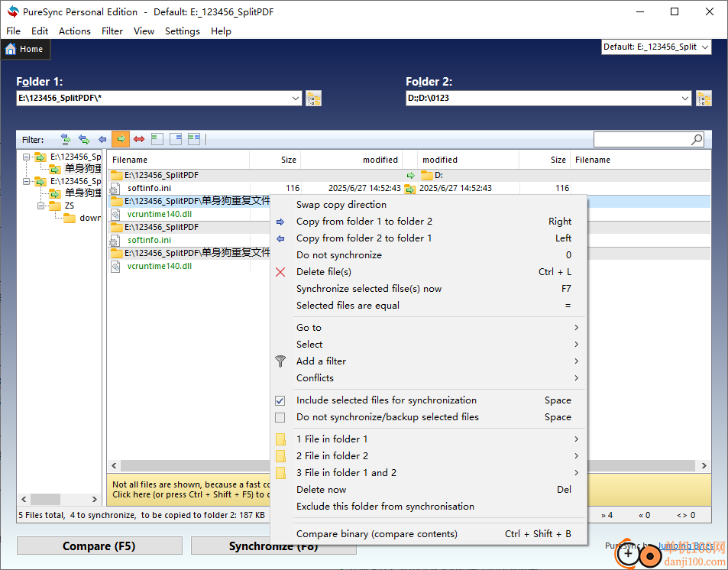Open the Filter menu in the menu bar
Screen dimensions: 728x570
coord(112,31)
